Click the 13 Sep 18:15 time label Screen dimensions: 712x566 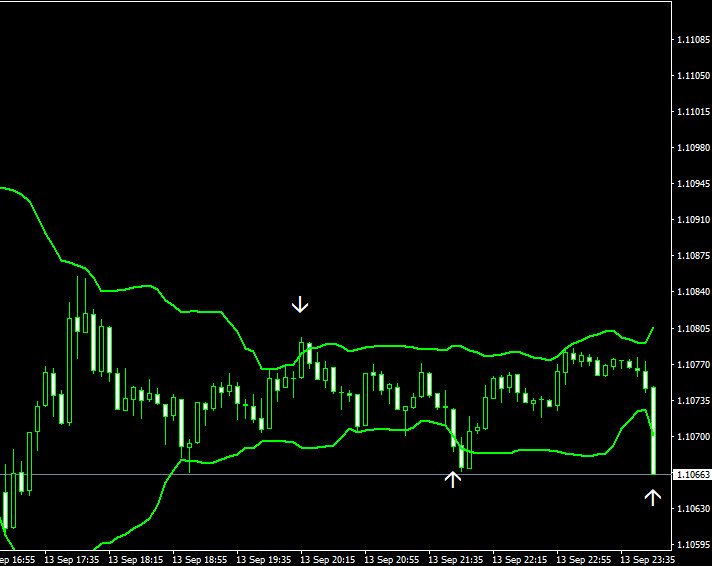click(x=135, y=560)
